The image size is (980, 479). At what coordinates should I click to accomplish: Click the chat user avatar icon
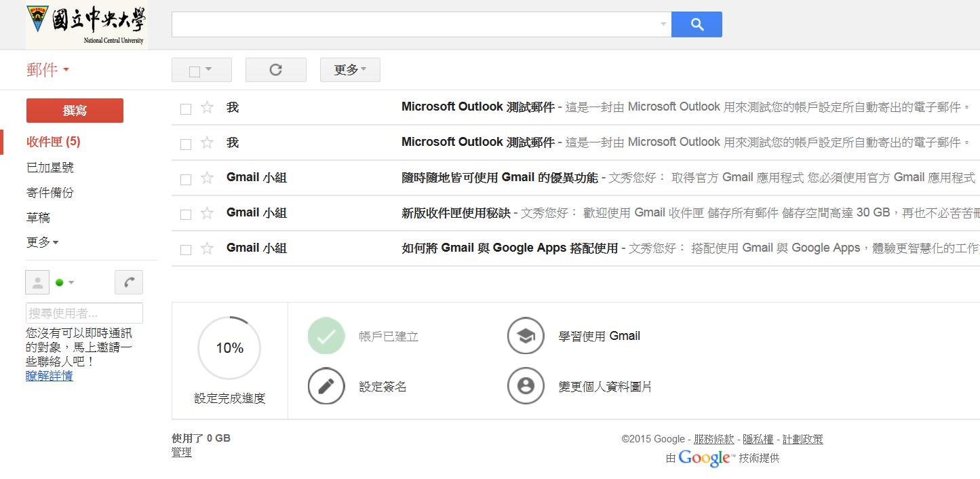37,282
